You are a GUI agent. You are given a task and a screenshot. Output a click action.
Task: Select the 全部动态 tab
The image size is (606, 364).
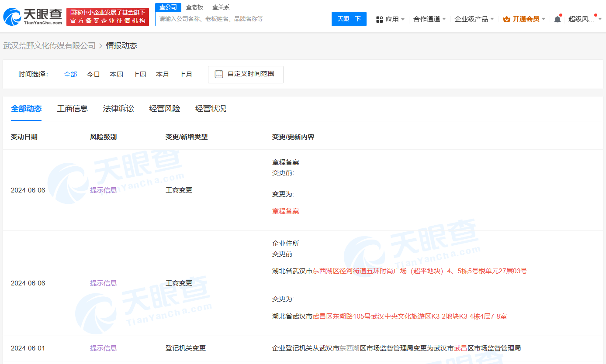click(26, 109)
